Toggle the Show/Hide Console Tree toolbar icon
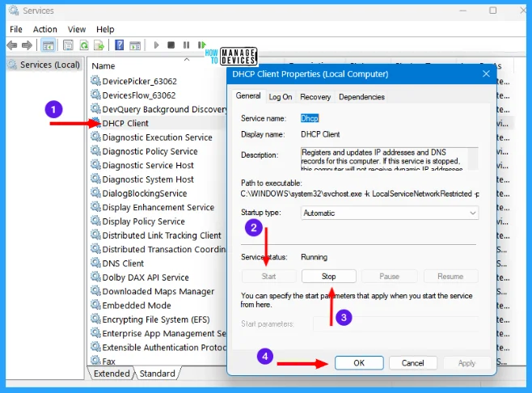The image size is (532, 393). click(48, 45)
